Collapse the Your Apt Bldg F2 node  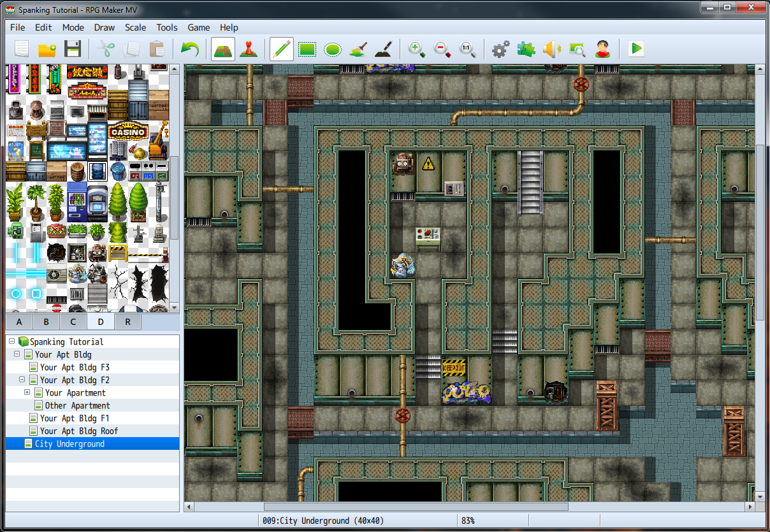[x=22, y=380]
